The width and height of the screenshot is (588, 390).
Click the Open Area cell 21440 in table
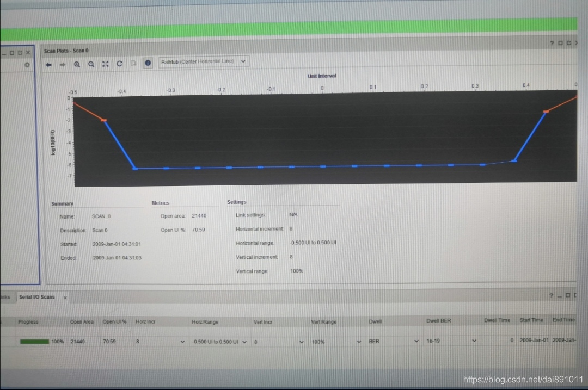click(x=77, y=342)
